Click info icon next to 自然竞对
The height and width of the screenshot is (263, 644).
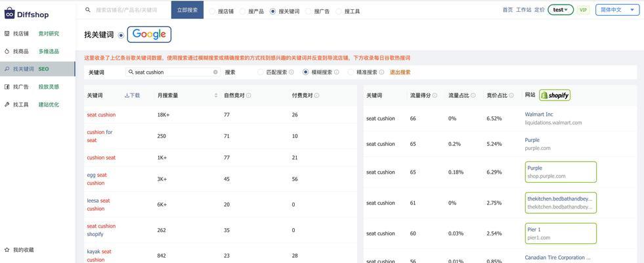tap(249, 95)
